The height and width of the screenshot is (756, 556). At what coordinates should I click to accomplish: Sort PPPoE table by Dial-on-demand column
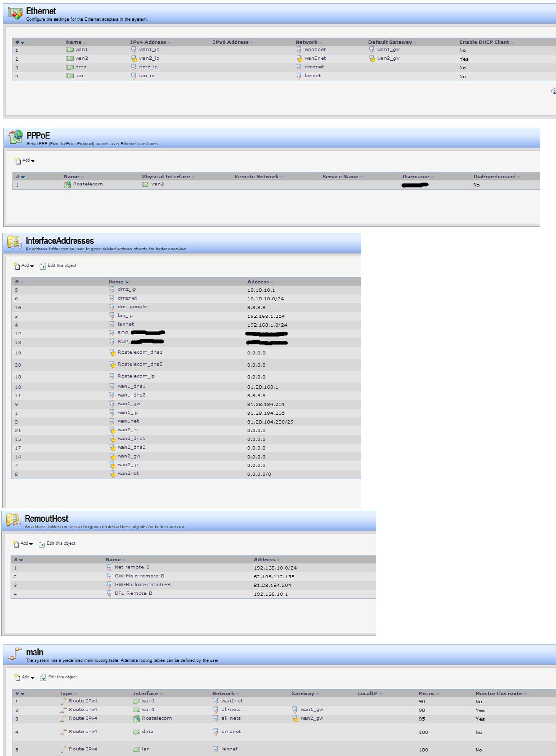coord(497,177)
